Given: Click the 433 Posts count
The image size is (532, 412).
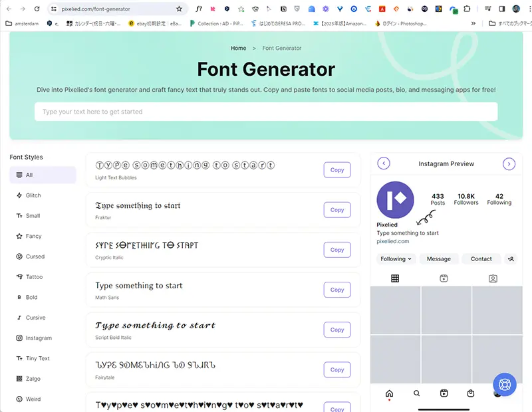Looking at the screenshot, I should (x=438, y=199).
